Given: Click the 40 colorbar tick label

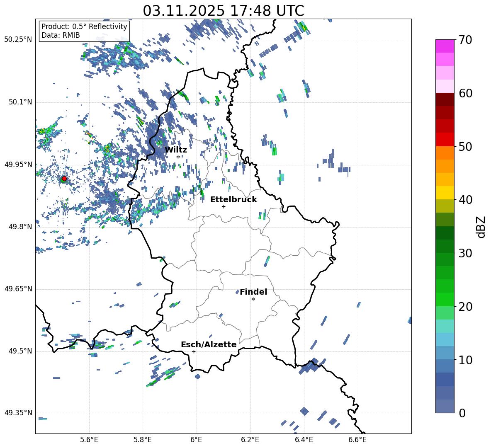Looking at the screenshot, I should (465, 200).
